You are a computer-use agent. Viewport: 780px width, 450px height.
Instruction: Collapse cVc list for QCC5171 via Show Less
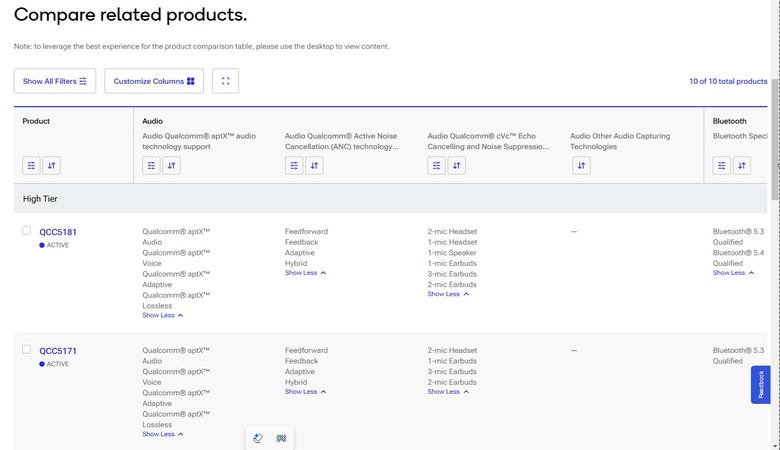(448, 391)
